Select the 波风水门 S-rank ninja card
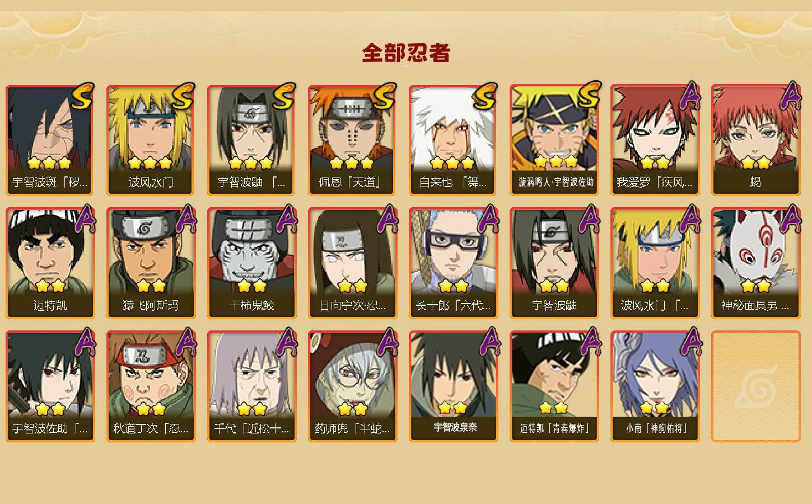Image resolution: width=812 pixels, height=504 pixels. click(x=151, y=140)
